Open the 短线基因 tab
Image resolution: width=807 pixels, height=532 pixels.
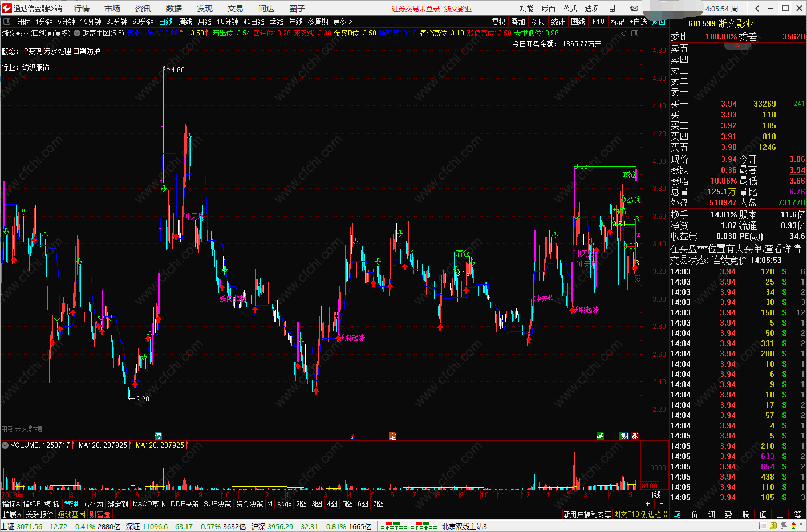point(71,514)
